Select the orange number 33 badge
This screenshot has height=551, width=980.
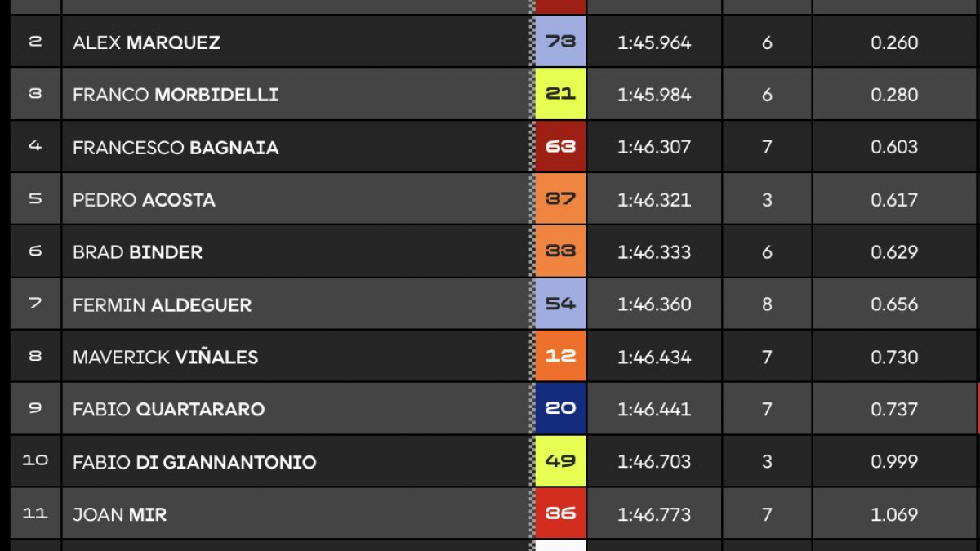560,251
